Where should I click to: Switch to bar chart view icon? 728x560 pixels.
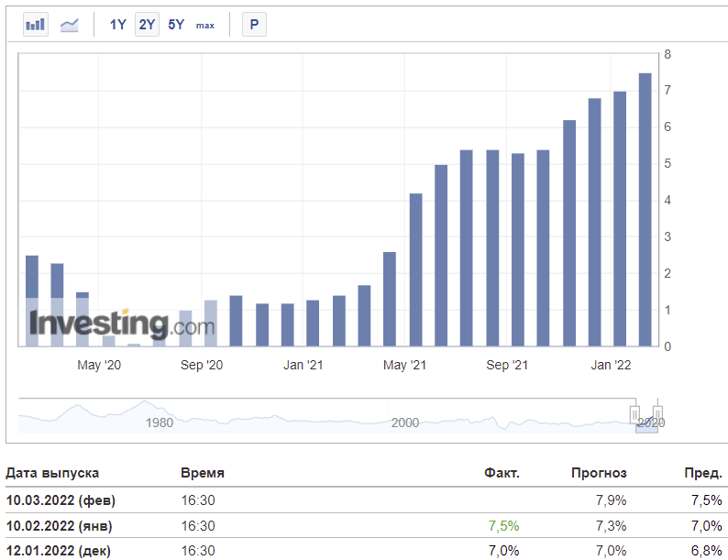(35, 24)
